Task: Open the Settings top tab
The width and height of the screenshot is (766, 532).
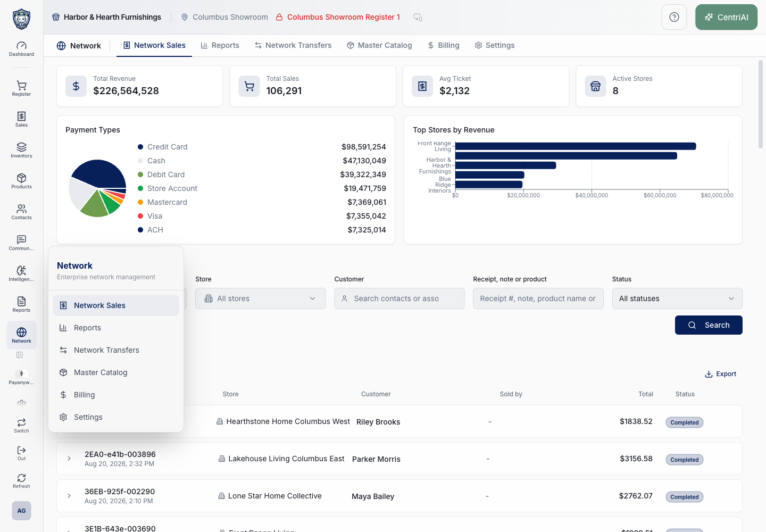Action: coord(495,45)
